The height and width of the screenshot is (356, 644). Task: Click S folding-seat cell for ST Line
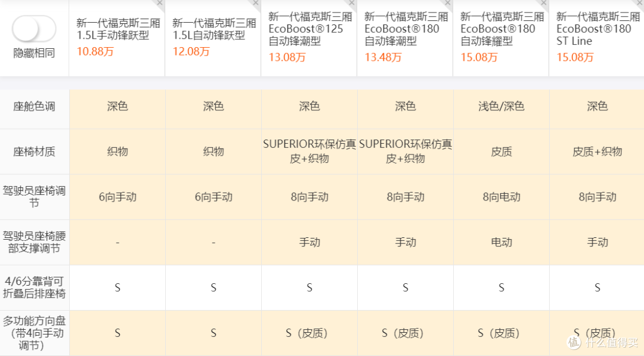[x=597, y=288]
